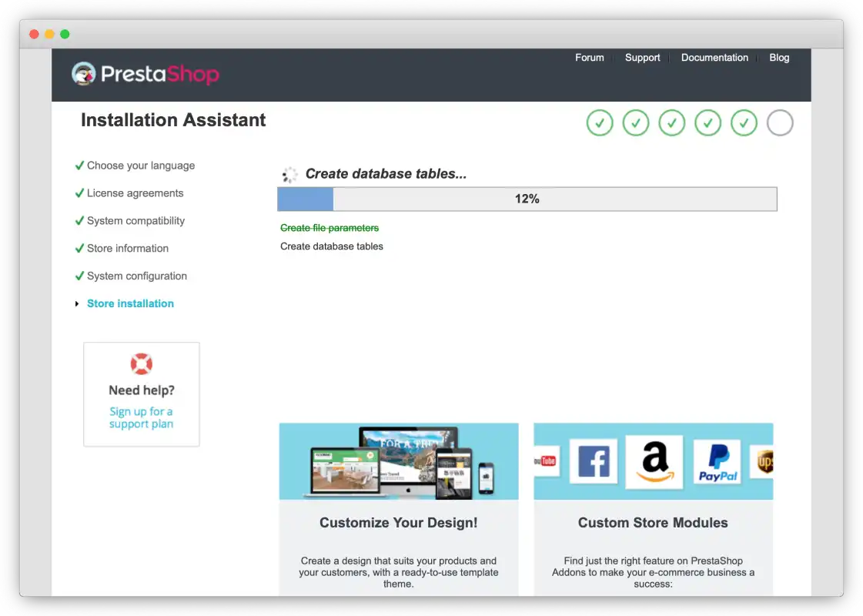Click the YouTube module icon
863x616 pixels.
(x=547, y=460)
